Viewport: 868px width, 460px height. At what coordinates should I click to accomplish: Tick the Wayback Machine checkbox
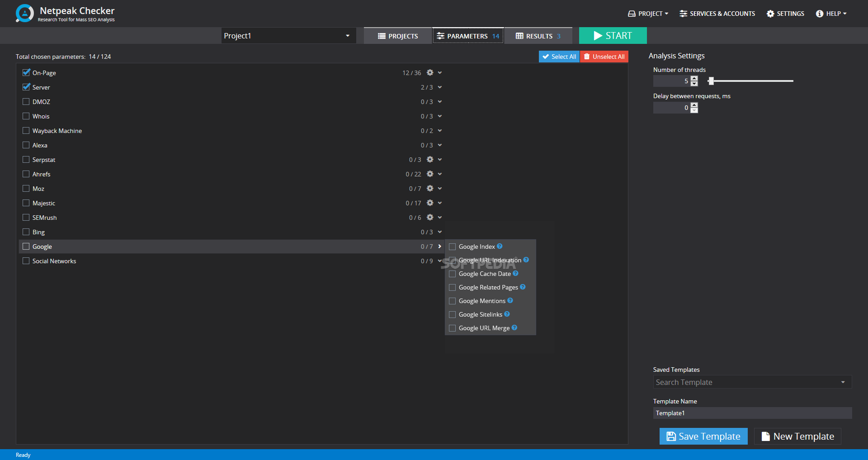pos(26,130)
